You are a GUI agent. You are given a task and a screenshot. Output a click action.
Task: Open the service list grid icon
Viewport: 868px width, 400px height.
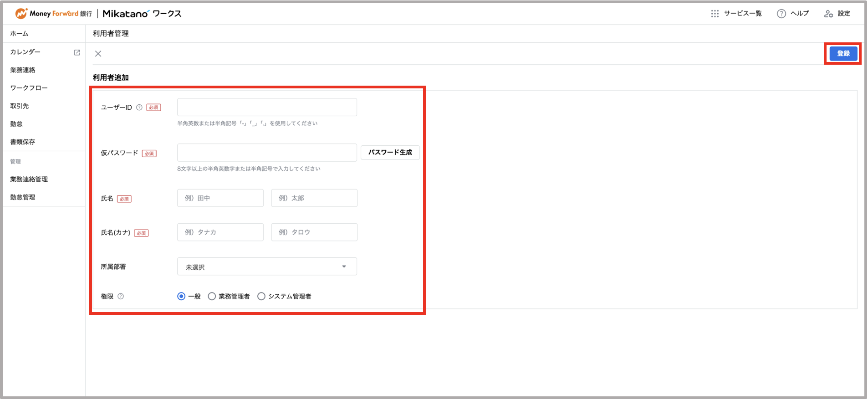pyautogui.click(x=715, y=14)
